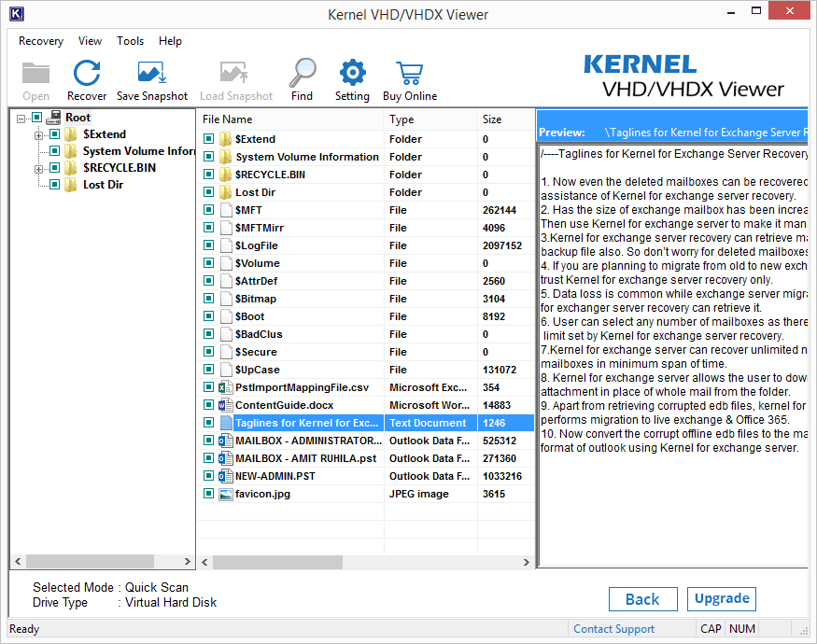This screenshot has width=817, height=644.
Task: Toggle checkbox for NEW-ADMIN.PST file
Action: 208,476
